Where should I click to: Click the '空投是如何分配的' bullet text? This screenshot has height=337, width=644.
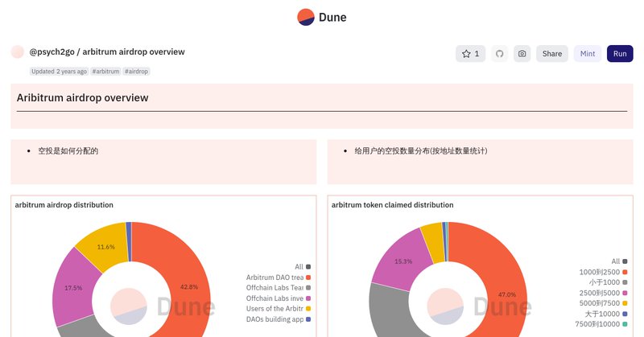[x=68, y=151]
